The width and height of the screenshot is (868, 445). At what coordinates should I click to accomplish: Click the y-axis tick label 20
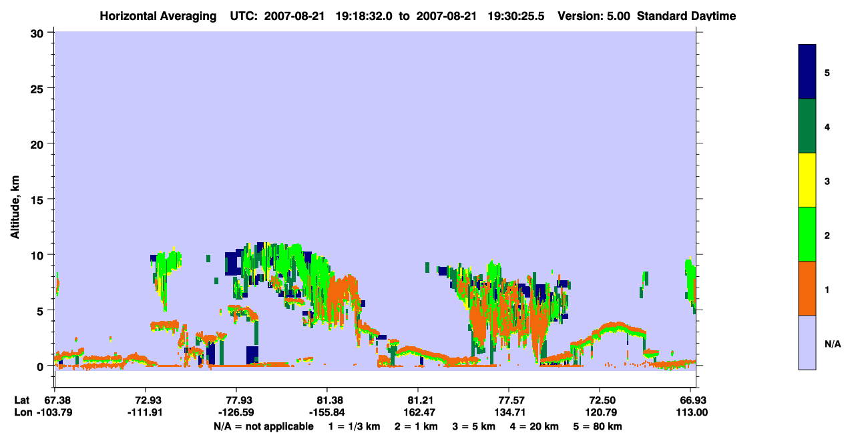click(x=39, y=143)
